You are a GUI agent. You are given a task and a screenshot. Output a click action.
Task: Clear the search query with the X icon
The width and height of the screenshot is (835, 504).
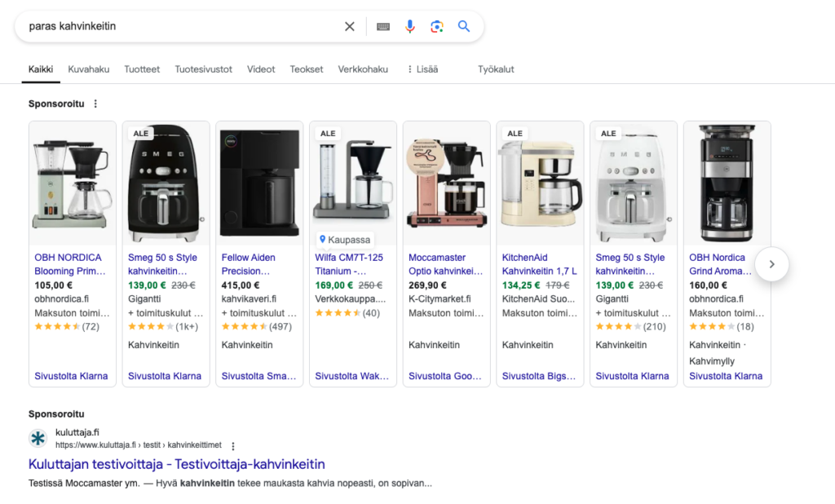click(349, 25)
